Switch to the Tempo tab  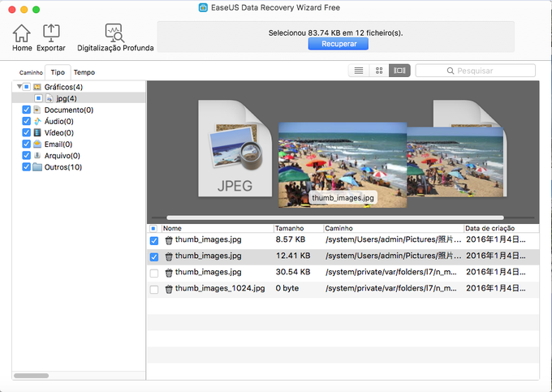(x=84, y=72)
